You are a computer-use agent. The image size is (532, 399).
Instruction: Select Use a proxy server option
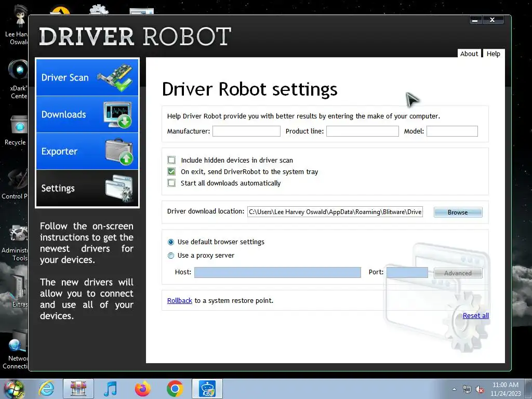(171, 256)
